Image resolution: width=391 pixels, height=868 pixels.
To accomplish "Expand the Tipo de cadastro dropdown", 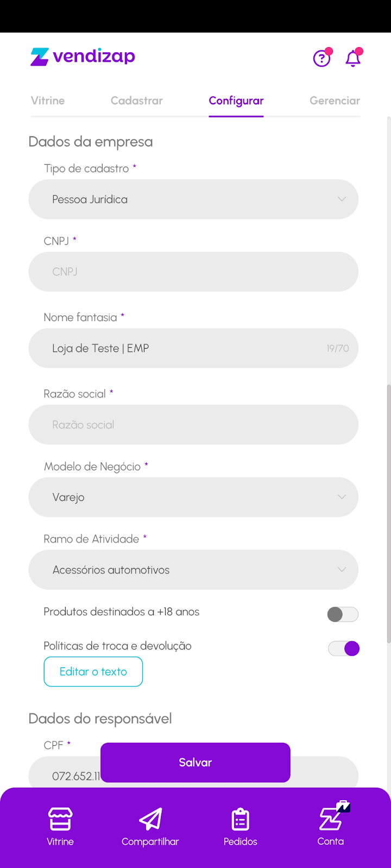I will (x=193, y=199).
